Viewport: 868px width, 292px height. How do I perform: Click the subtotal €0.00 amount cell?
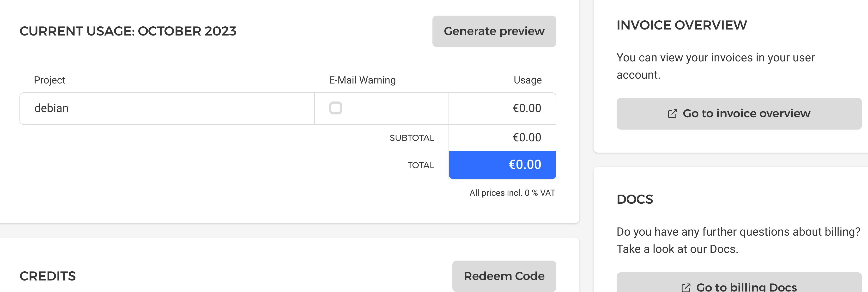point(502,137)
